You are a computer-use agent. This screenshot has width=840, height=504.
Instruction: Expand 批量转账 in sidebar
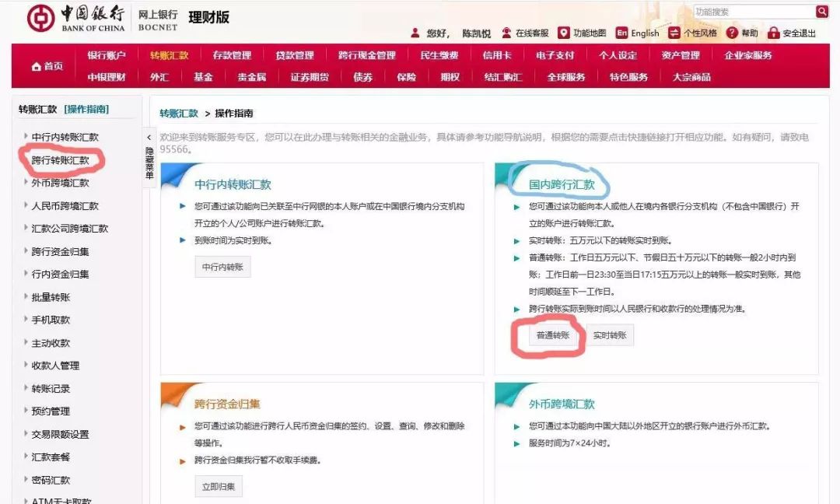point(51,297)
